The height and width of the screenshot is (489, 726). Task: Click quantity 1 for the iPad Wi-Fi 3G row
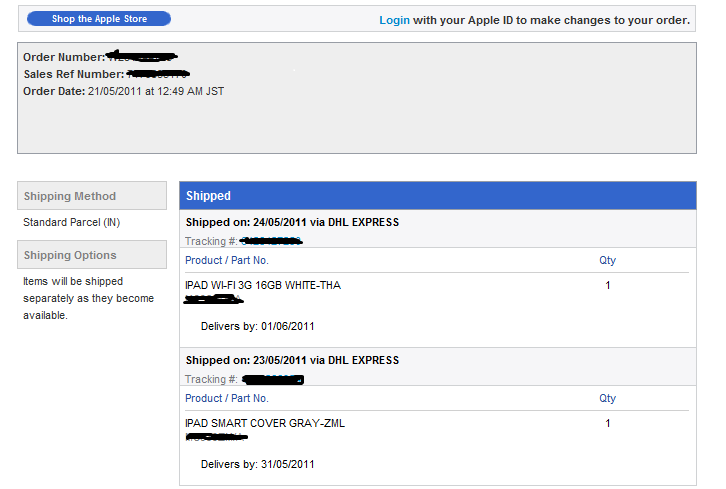608,285
